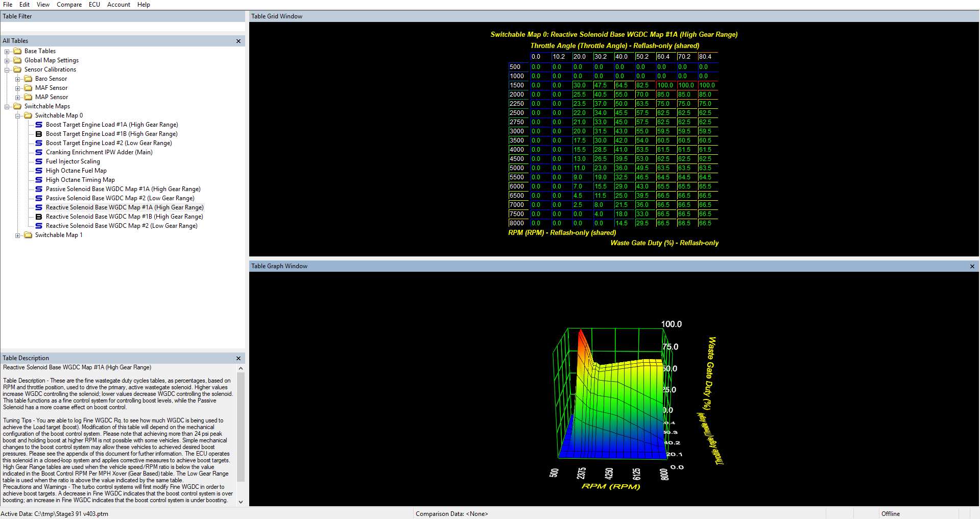Click B icon of Boost Target Engine Load #1B
Viewport: 980px width, 519px height.
pos(39,134)
